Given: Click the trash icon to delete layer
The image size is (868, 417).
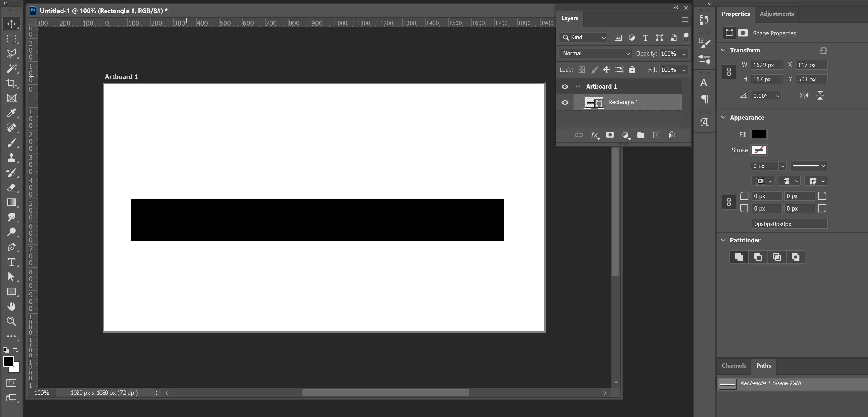Looking at the screenshot, I should (672, 135).
